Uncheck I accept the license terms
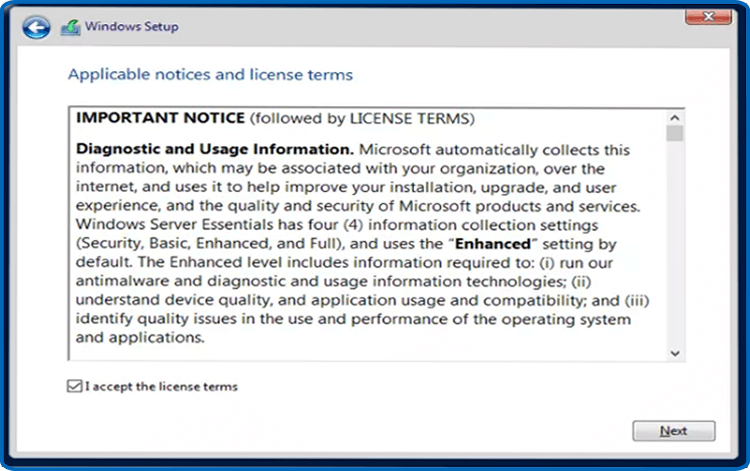This screenshot has width=750, height=471. (x=74, y=386)
